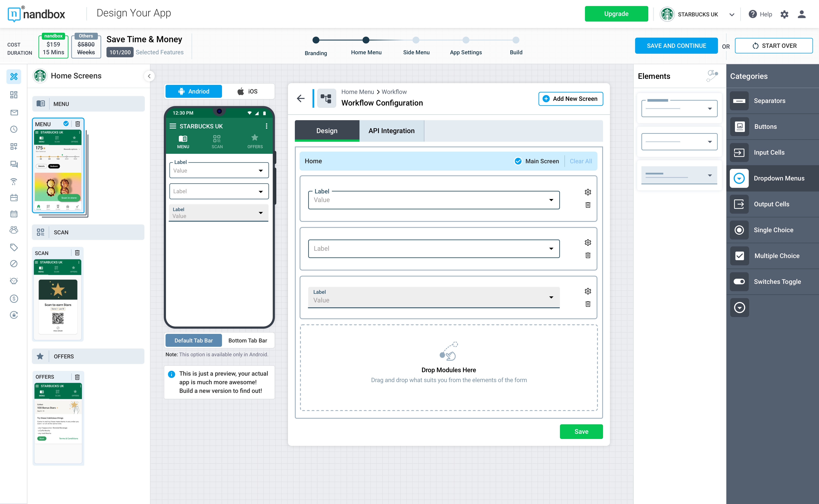Open first dropdown in phone preview
This screenshot has height=504, width=819.
click(x=219, y=170)
